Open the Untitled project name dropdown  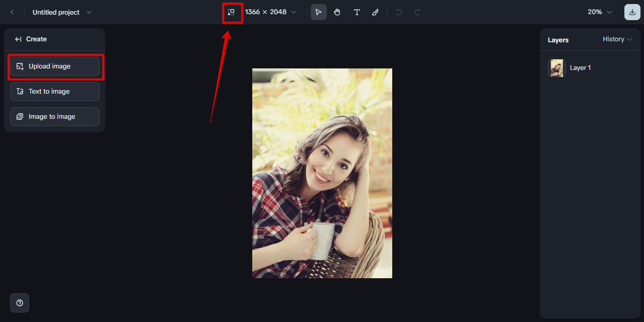pyautogui.click(x=62, y=12)
